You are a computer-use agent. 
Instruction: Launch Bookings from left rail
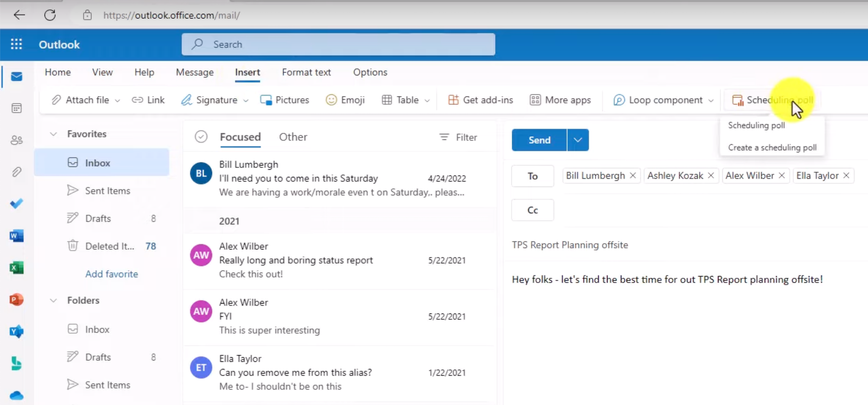pyautogui.click(x=17, y=363)
